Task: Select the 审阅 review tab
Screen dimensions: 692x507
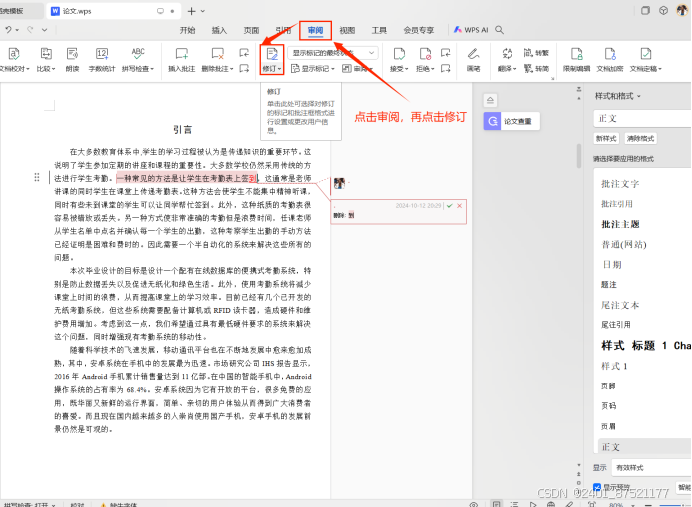Action: point(315,30)
